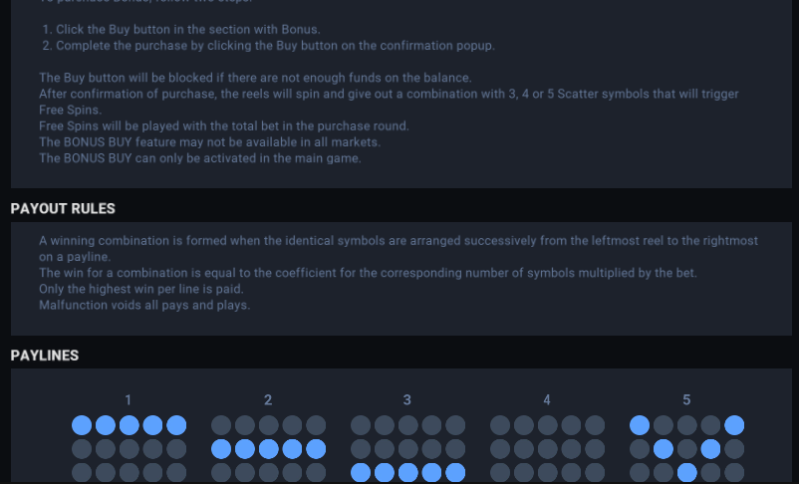Click the payline 1 diagram
Viewport: 799px width, 484px height.
[129, 449]
